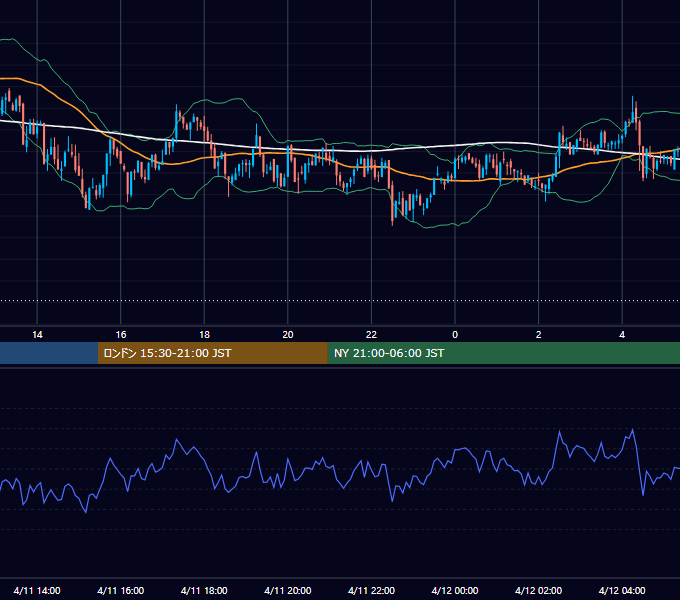680x600 pixels.
Task: Click the 4/11 20:00 label on oscillator axis
Action: tap(288, 590)
